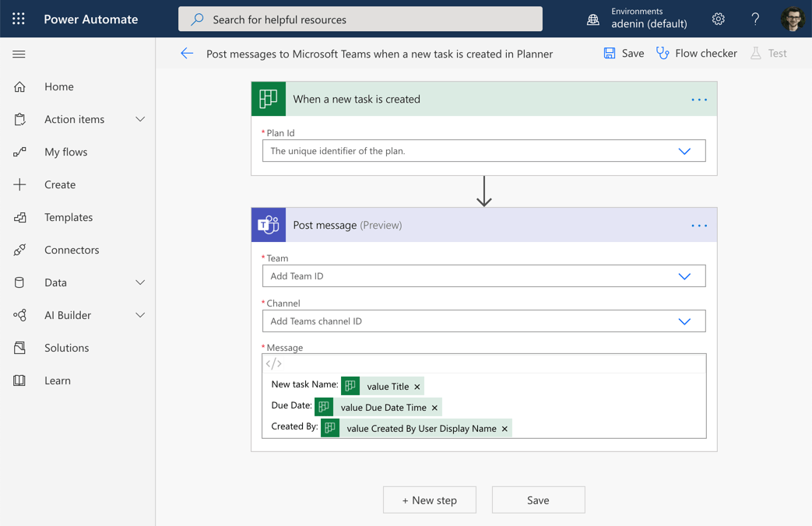Open the user profile avatar
The height and width of the screenshot is (526, 812).
(x=793, y=19)
